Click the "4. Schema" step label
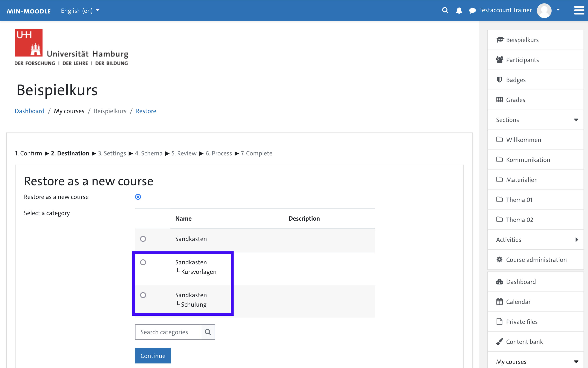This screenshot has width=588, height=368. pos(149,153)
